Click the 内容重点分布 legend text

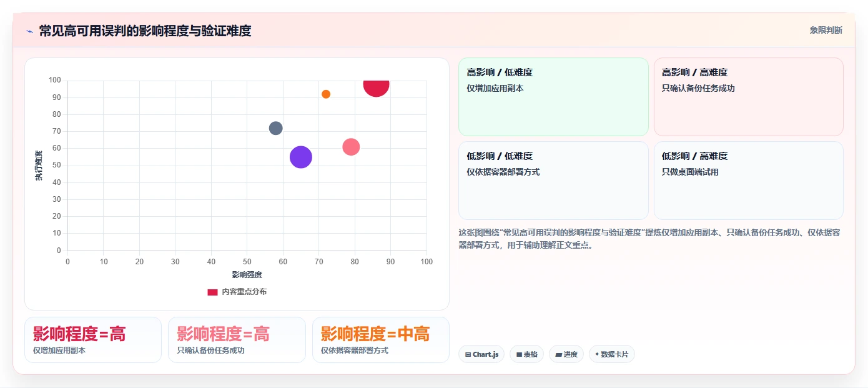pos(244,292)
